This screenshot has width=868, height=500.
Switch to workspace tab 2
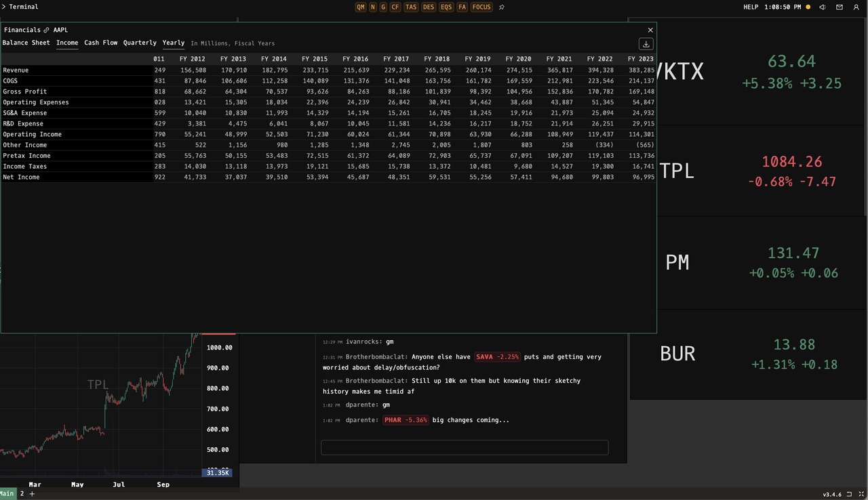click(x=22, y=494)
